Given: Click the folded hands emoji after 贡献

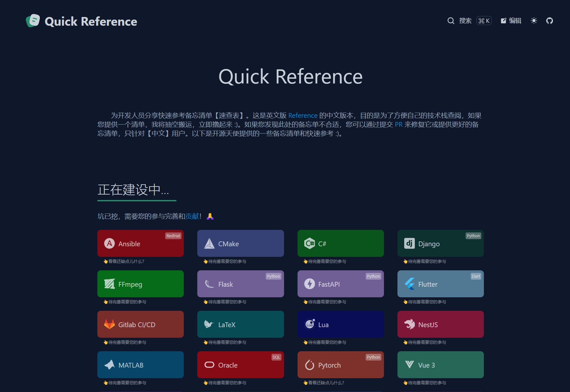Looking at the screenshot, I should coord(210,216).
